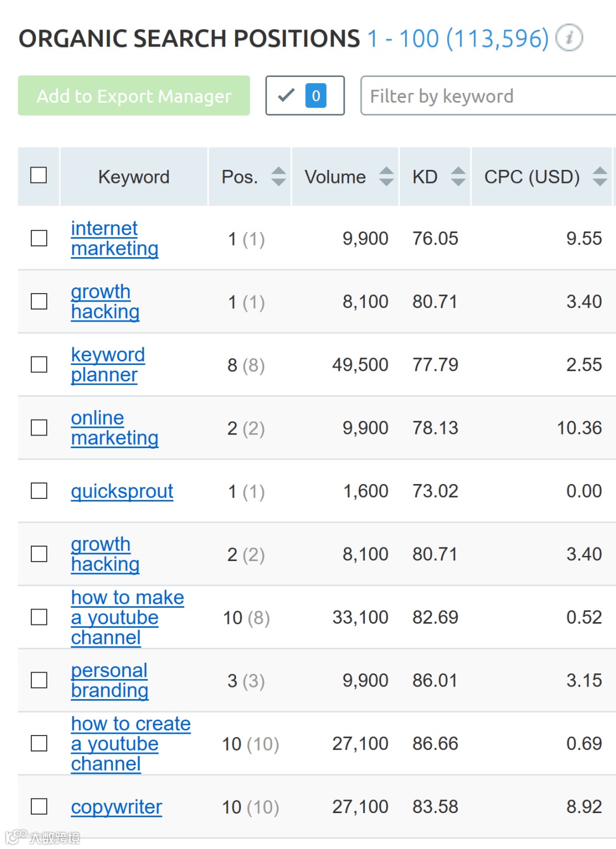Image resolution: width=616 pixels, height=849 pixels.
Task: Open the online marketing keyword link
Action: (x=114, y=428)
